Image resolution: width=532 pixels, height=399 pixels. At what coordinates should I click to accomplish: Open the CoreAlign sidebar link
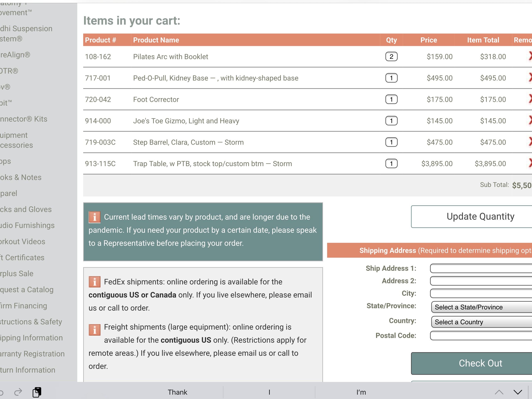[15, 55]
